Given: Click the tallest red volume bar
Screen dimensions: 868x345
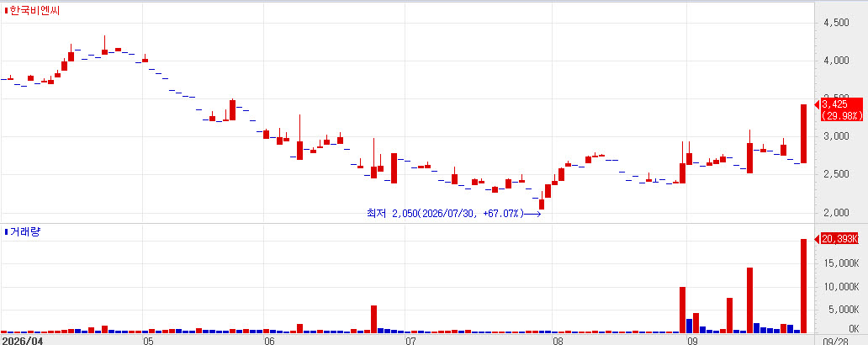Looking at the screenshot, I should click(803, 286).
